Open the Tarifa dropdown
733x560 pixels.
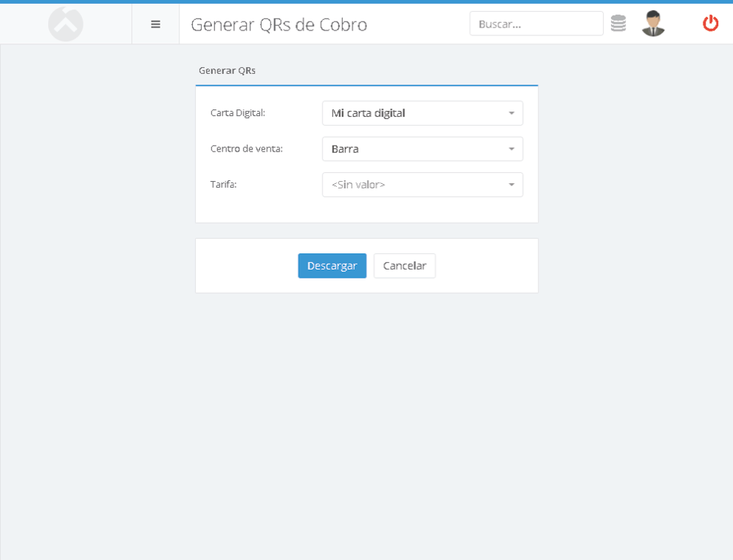pos(422,185)
